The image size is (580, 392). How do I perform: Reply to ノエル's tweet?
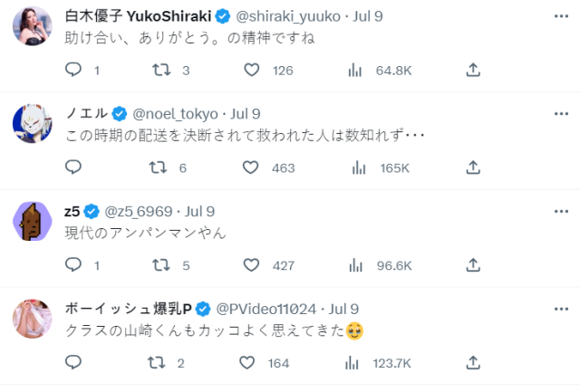(x=74, y=167)
